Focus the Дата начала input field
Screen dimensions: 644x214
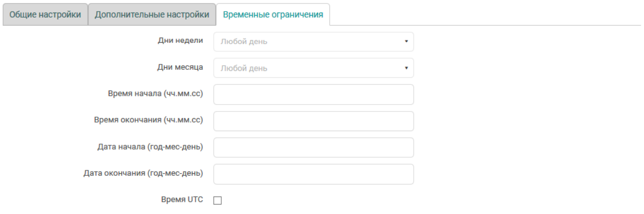pyautogui.click(x=313, y=148)
